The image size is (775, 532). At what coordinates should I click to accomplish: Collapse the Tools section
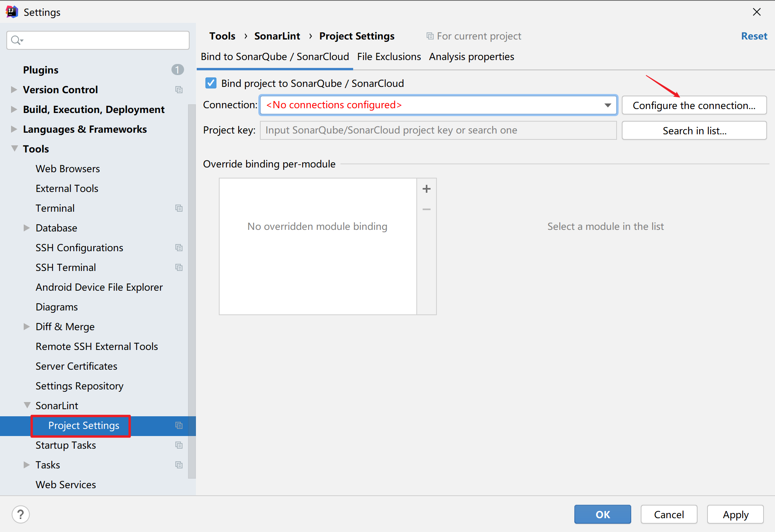click(14, 149)
